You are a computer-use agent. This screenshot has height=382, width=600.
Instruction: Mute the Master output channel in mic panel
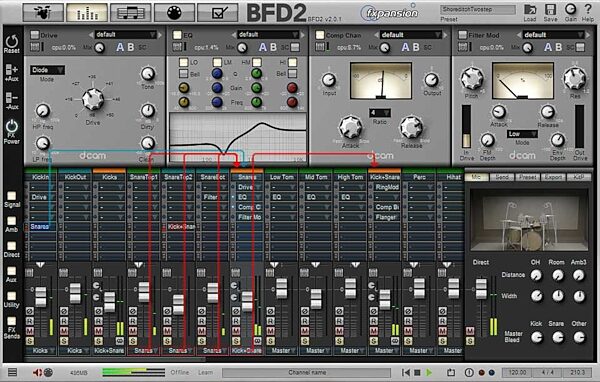pos(470,331)
